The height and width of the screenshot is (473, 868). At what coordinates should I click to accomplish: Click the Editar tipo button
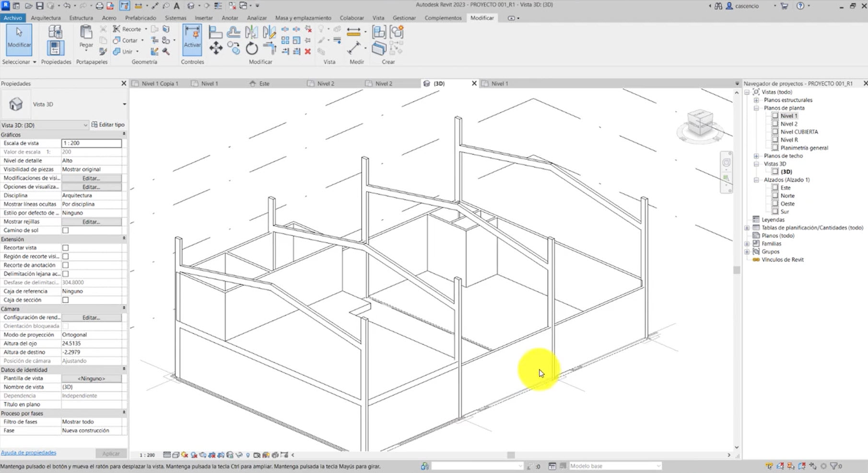(108, 125)
